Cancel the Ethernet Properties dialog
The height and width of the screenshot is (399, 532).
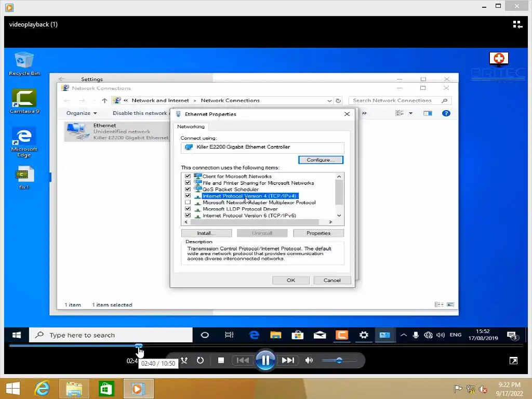pyautogui.click(x=332, y=280)
